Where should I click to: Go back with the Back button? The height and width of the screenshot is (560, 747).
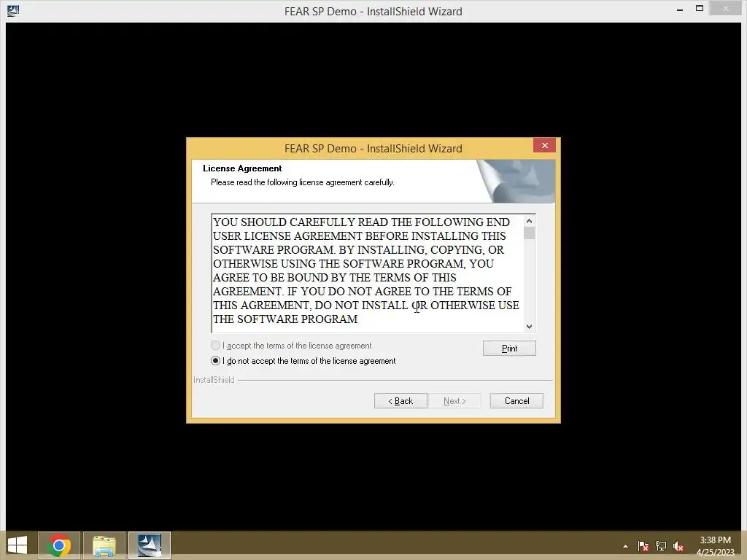click(400, 401)
